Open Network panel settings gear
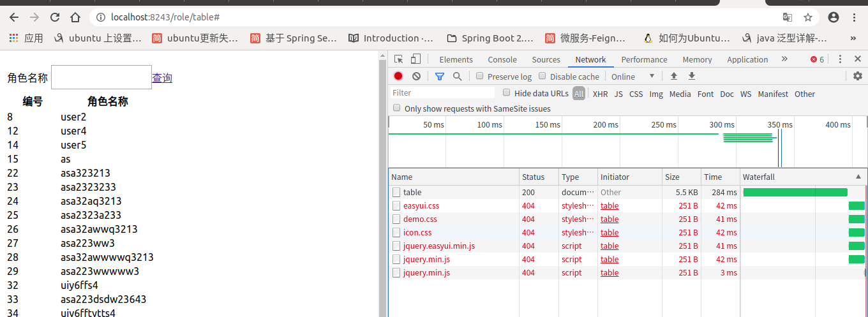 pyautogui.click(x=858, y=76)
